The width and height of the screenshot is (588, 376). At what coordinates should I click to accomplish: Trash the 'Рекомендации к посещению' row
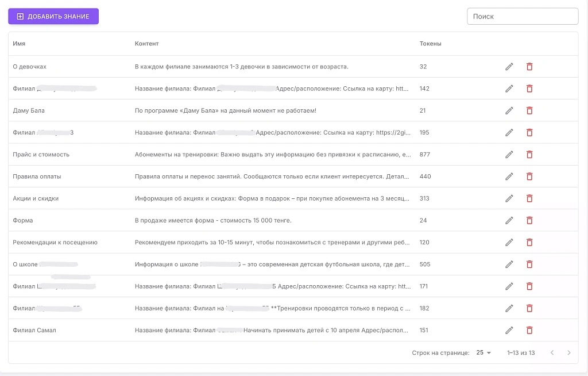pyautogui.click(x=529, y=243)
